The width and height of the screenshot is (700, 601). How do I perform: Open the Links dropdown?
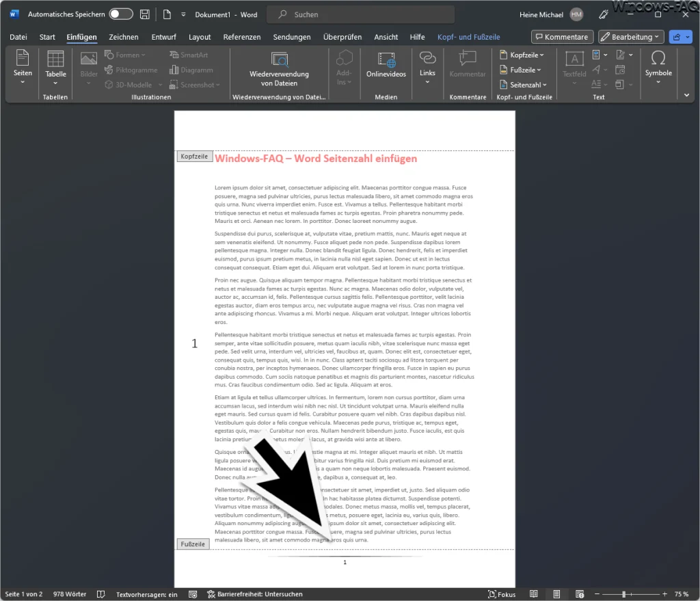pyautogui.click(x=427, y=68)
